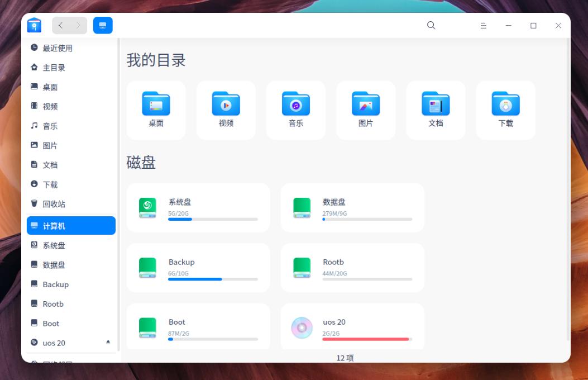The image size is (588, 380).
Task: Open the 视频 folder icon
Action: click(x=226, y=103)
